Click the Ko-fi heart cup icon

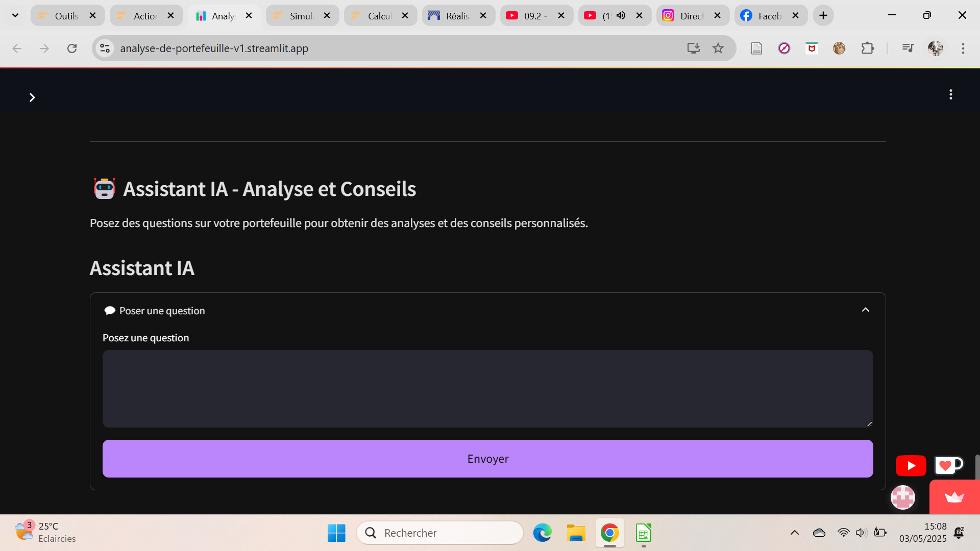(948, 465)
